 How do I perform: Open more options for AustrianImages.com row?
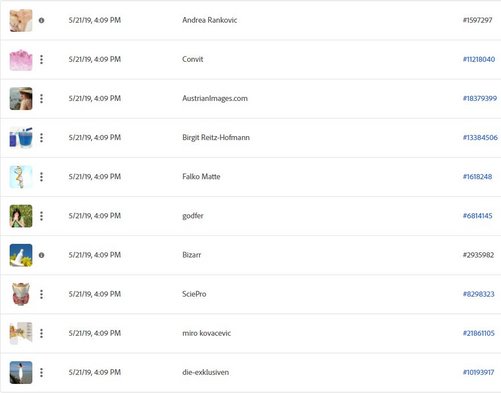point(41,98)
